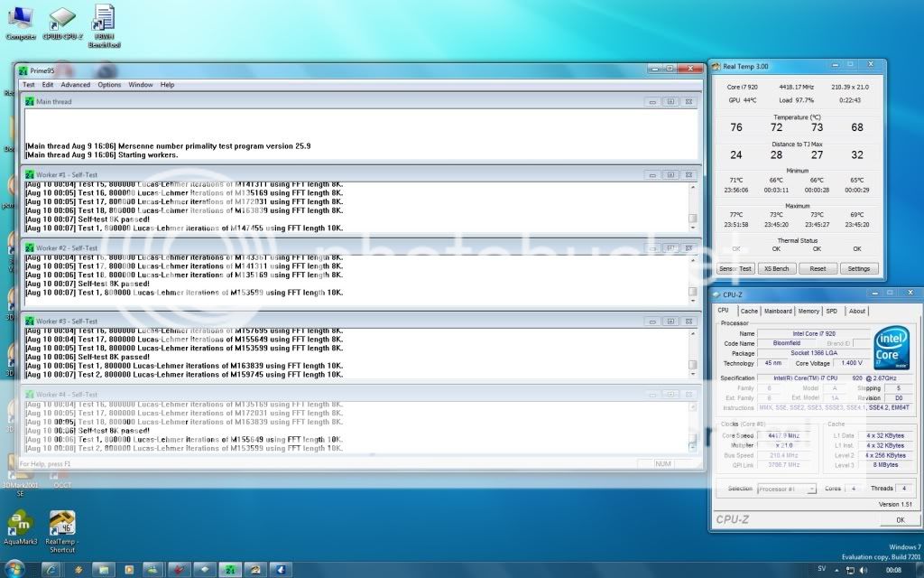
Task: Switch to the About tab in CPU-Z
Action: tap(857, 311)
